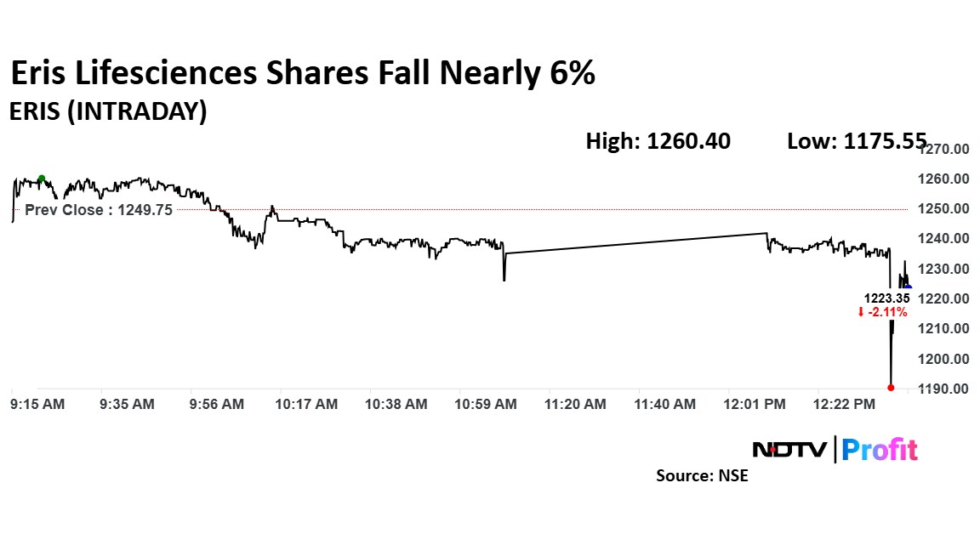Select the 1223.35 current price label
The width and height of the screenshot is (980, 551).
tap(887, 298)
